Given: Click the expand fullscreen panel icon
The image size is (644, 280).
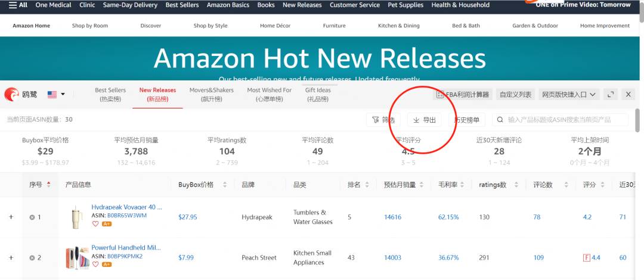Looking at the screenshot, I should (611, 95).
